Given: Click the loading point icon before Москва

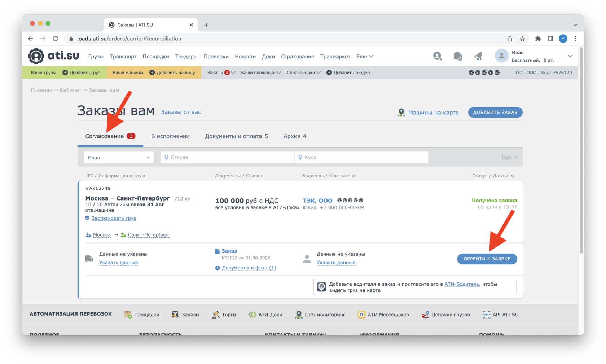Looking at the screenshot, I should [x=88, y=235].
